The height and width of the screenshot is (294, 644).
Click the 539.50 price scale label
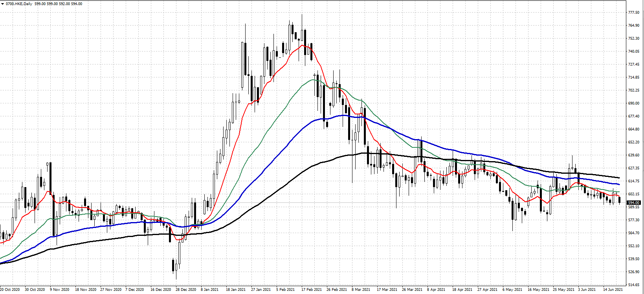(x=634, y=259)
